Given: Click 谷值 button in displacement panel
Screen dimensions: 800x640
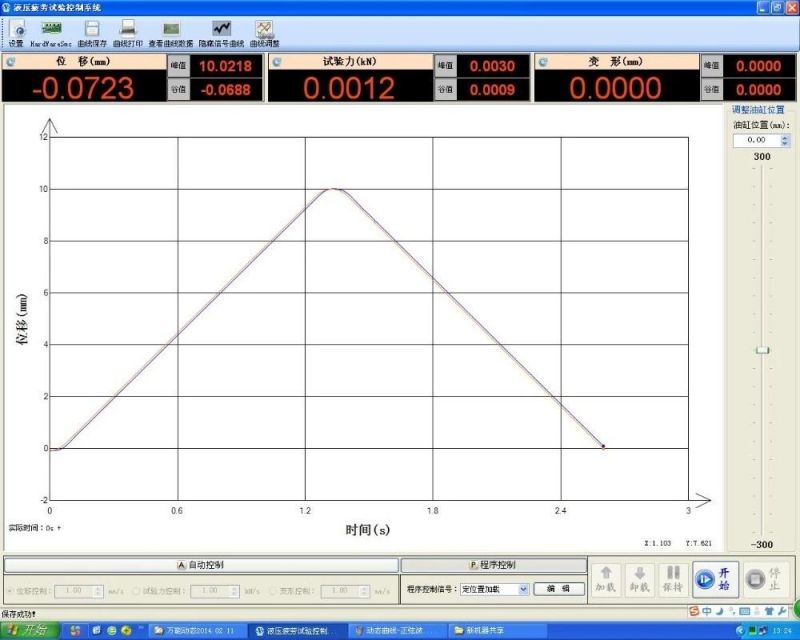Looking at the screenshot, I should pyautogui.click(x=179, y=90).
